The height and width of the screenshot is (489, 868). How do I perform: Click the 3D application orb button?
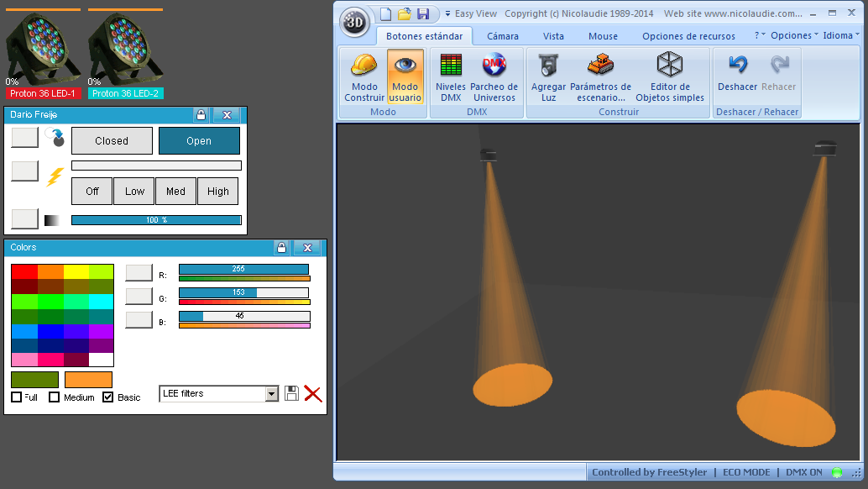tap(354, 22)
